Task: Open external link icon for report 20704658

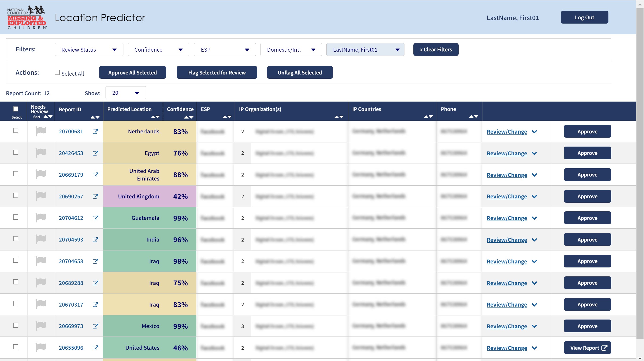Action: point(95,261)
